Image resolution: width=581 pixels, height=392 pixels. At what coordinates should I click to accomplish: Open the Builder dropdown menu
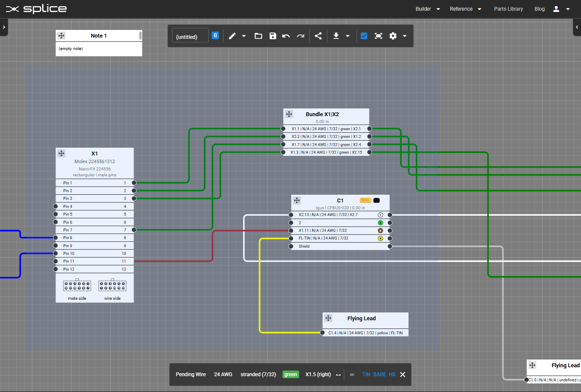click(x=427, y=9)
